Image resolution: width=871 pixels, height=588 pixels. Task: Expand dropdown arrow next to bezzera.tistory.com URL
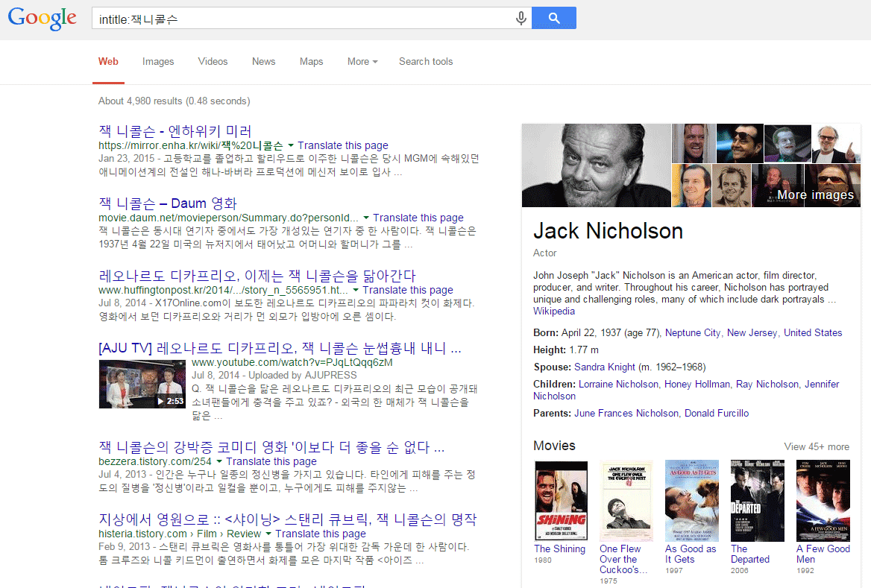click(218, 461)
